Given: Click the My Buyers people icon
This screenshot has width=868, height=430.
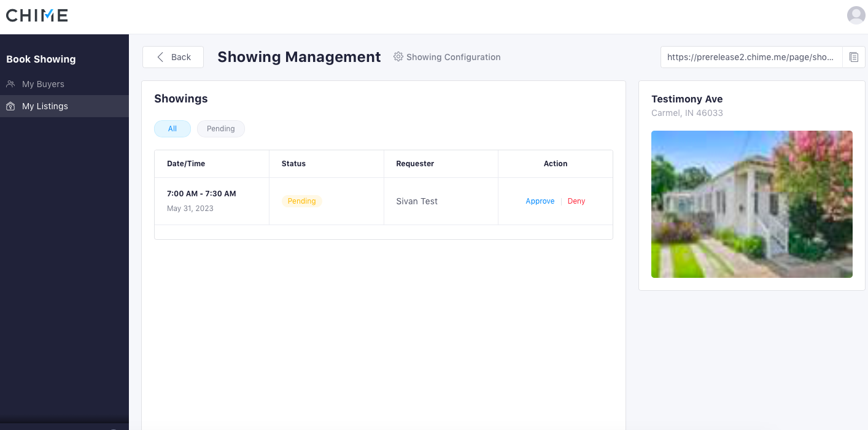Looking at the screenshot, I should (x=10, y=84).
